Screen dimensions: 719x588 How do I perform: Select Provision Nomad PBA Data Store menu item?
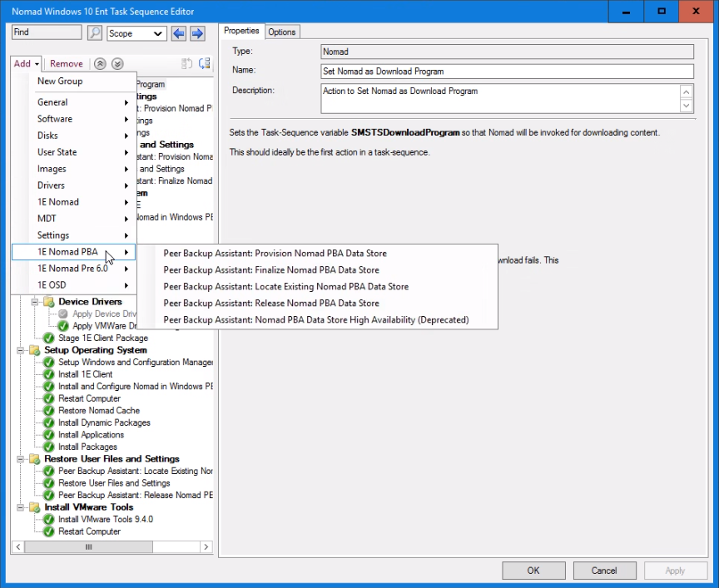click(x=275, y=253)
